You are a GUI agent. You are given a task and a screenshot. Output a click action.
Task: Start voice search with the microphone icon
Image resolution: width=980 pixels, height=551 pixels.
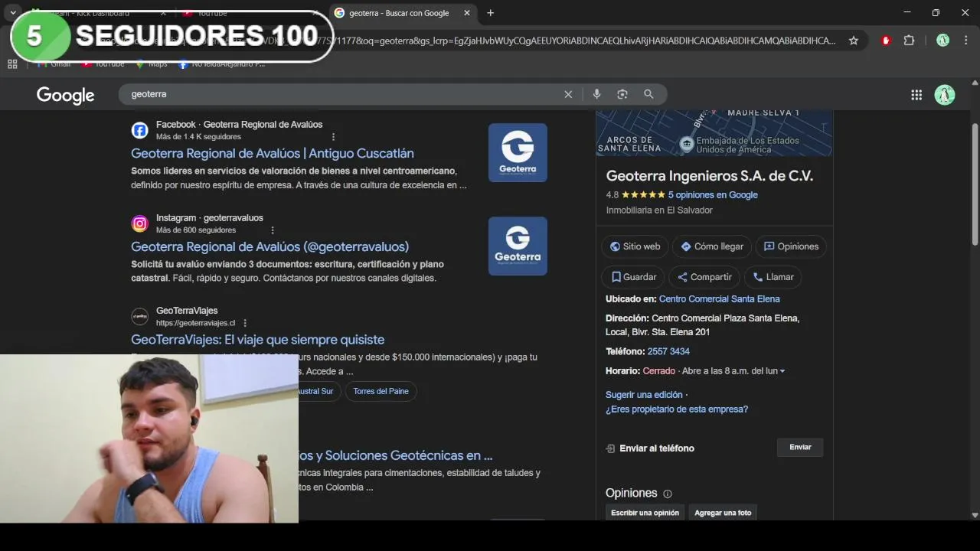point(596,94)
